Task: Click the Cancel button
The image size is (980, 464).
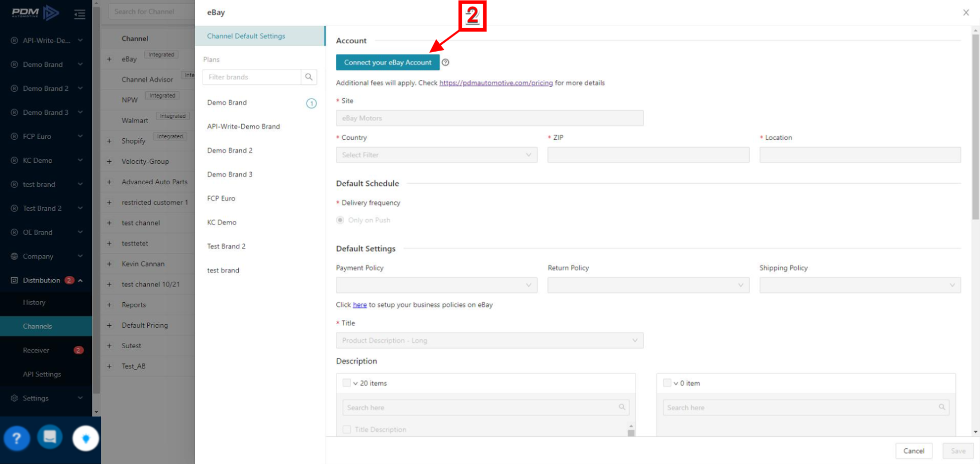Action: click(x=914, y=451)
